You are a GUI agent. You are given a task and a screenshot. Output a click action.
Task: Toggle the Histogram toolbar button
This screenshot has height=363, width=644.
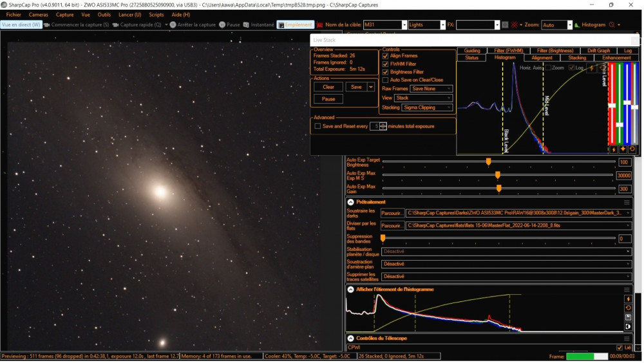click(x=590, y=24)
